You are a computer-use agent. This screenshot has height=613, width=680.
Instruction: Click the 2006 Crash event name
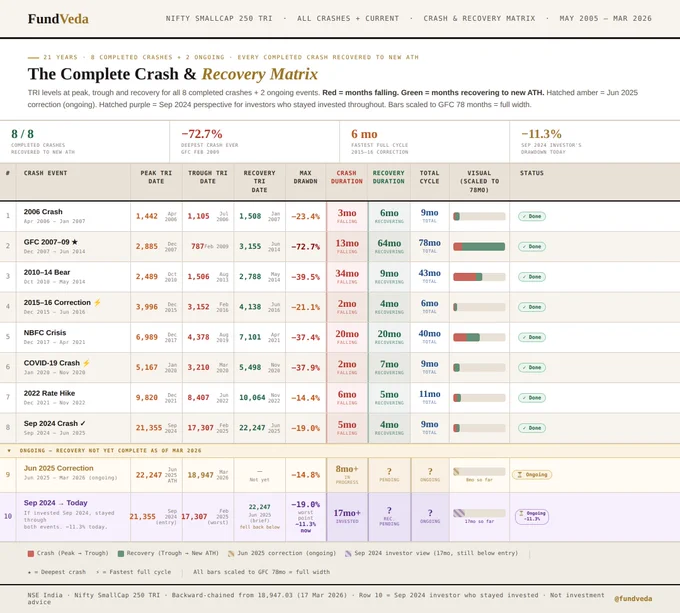pos(43,212)
